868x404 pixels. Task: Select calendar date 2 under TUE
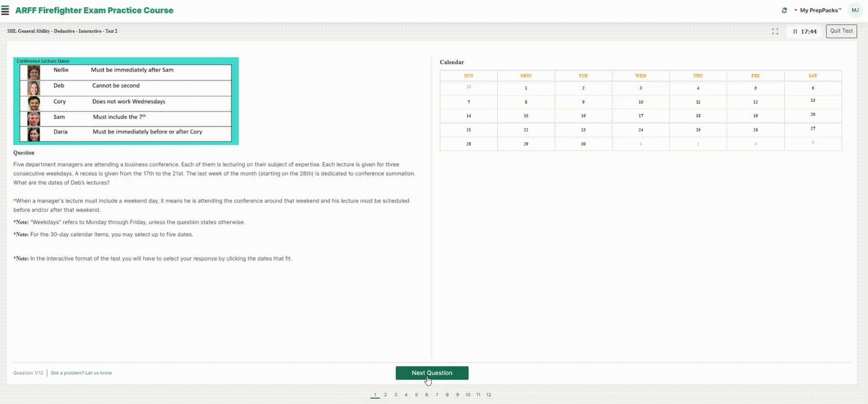click(583, 88)
